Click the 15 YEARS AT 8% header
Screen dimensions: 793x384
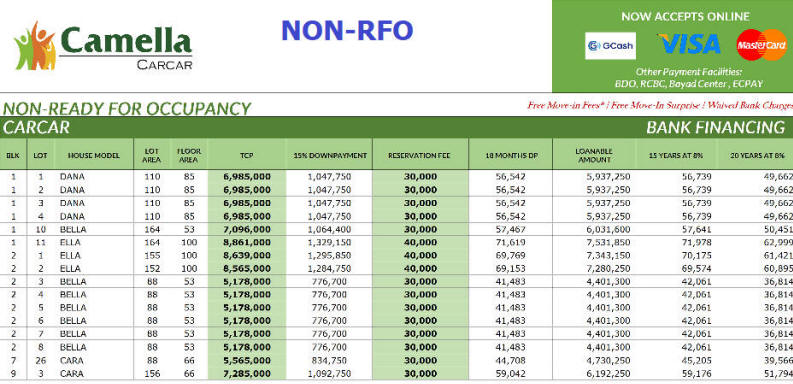pyautogui.click(x=676, y=155)
